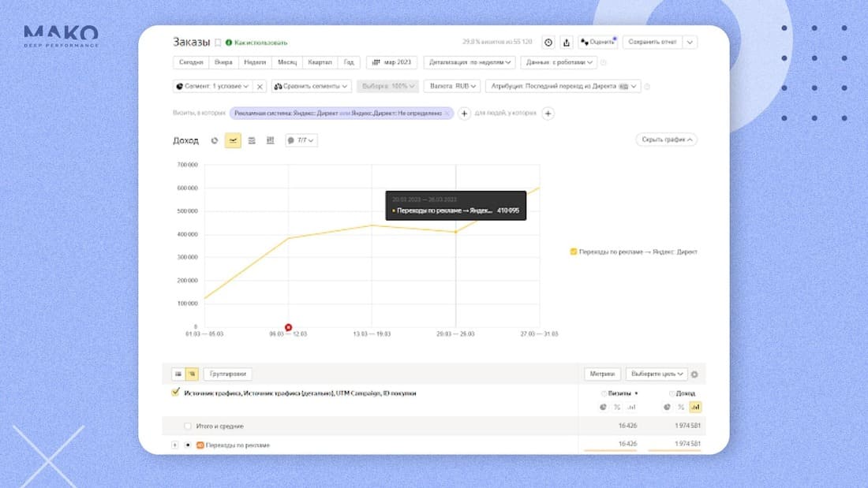
Task: Show Визиты as bar chart icon
Action: pyautogui.click(x=631, y=408)
